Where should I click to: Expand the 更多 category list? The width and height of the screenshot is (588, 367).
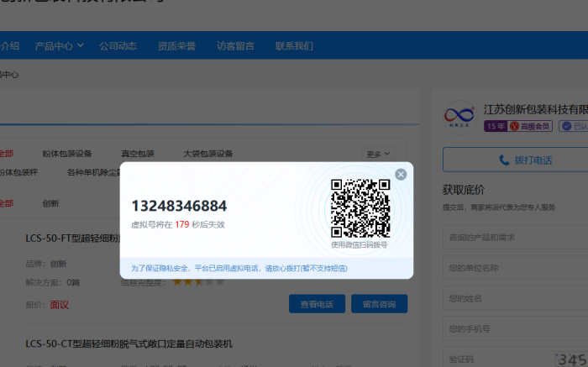378,154
